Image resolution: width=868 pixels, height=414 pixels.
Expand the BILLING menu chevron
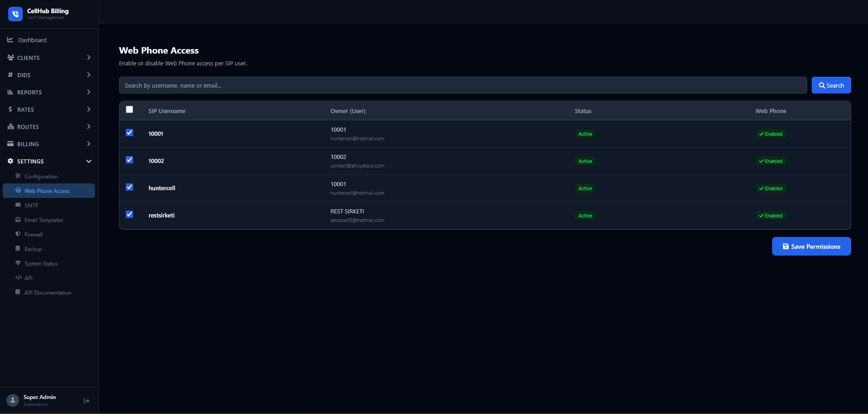click(x=89, y=144)
